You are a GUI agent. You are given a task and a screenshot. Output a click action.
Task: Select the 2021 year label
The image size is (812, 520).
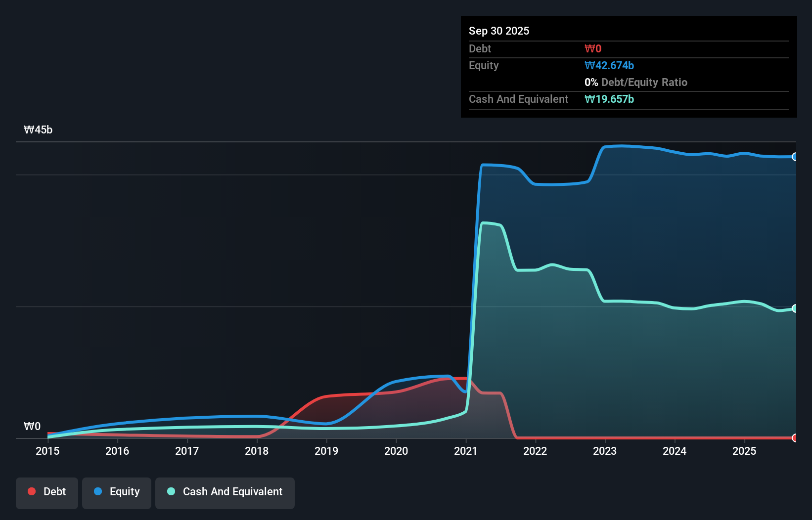tap(465, 451)
